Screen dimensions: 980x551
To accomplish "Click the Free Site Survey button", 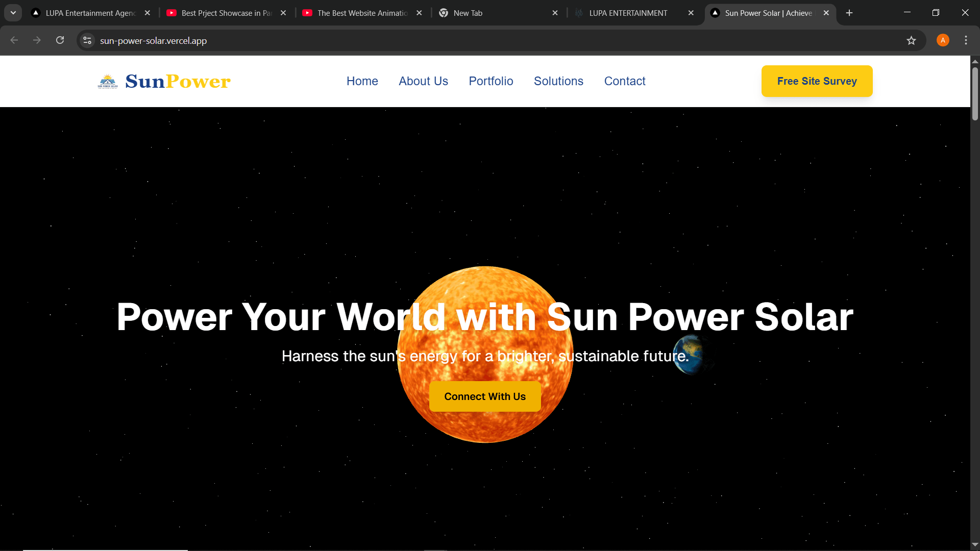I will tap(817, 81).
